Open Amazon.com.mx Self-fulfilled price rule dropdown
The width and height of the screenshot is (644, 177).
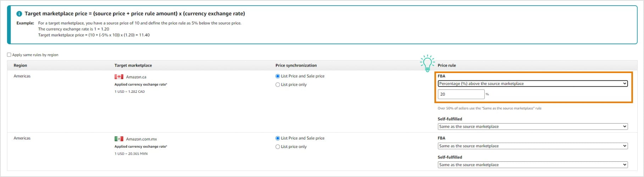click(x=533, y=165)
